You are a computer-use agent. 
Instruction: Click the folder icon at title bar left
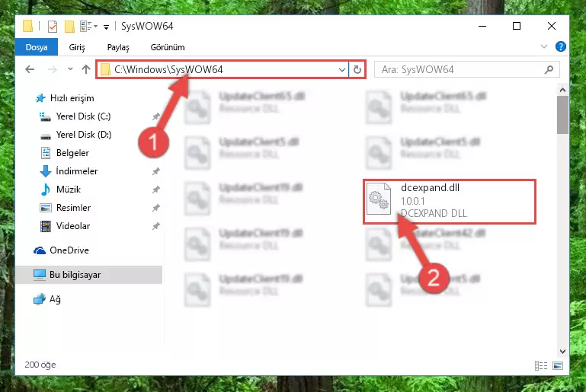[x=28, y=26]
